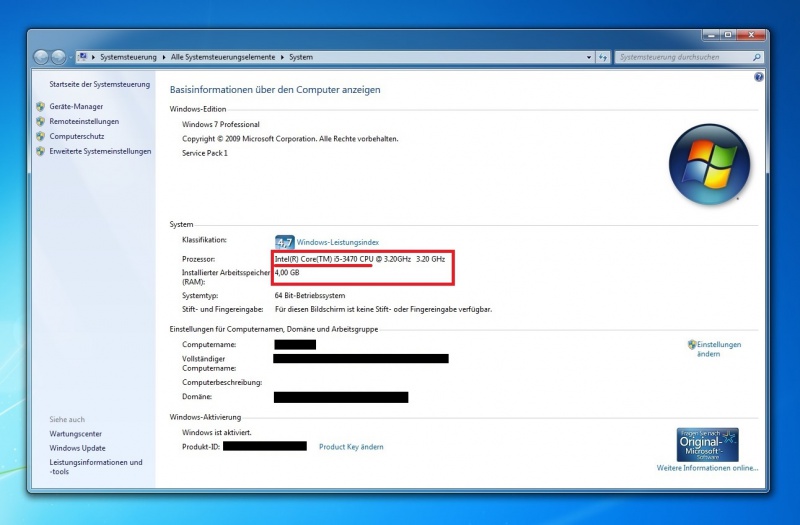Screen dimensions: 800x525
Task: Click the shield icon beside Erweiterte Systemeinstellungen
Action: coord(41,151)
